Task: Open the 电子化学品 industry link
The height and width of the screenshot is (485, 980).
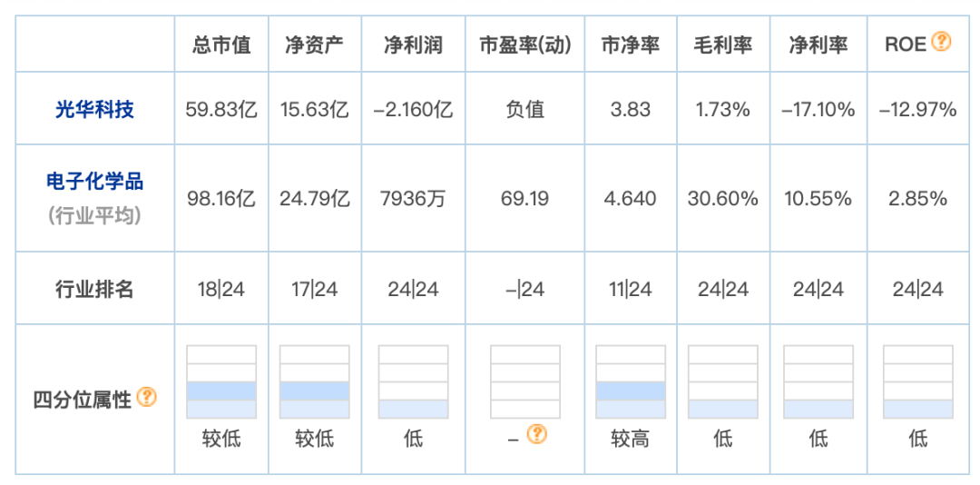Action: tap(95, 180)
